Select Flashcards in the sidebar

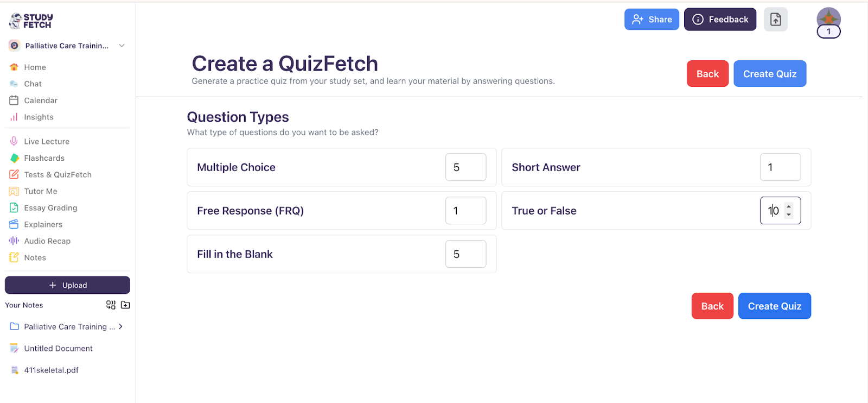point(44,158)
